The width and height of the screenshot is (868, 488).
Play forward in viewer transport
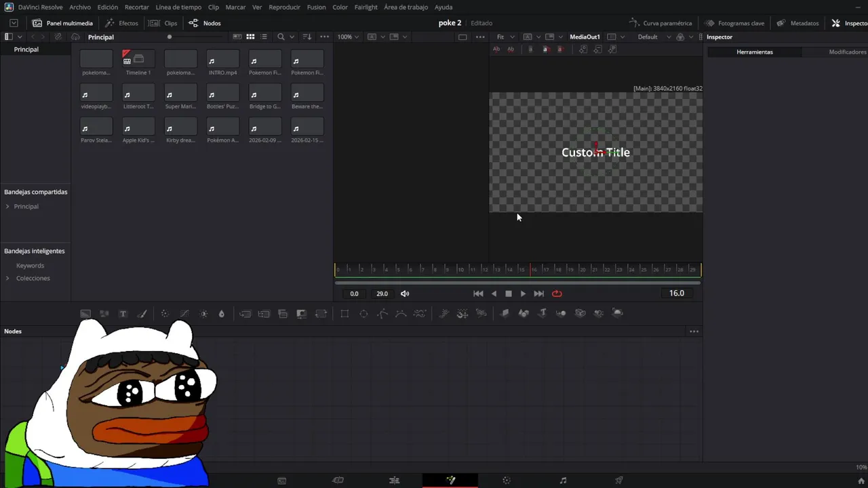click(x=523, y=293)
